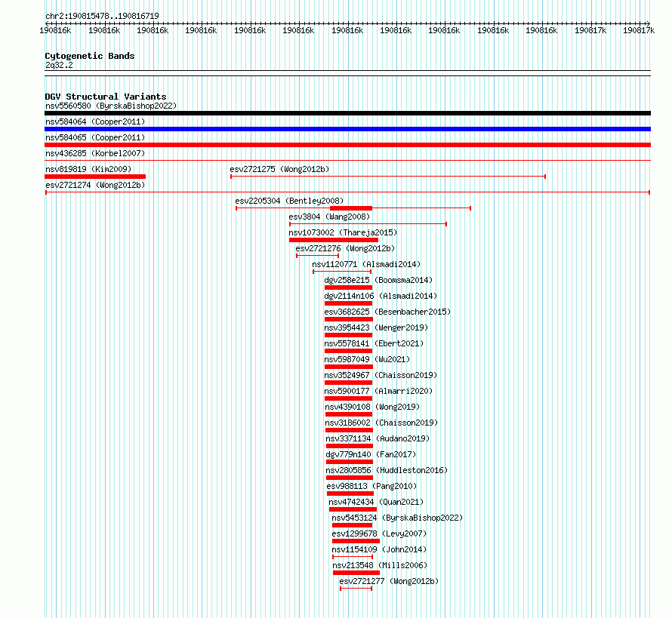This screenshot has width=672, height=618.
Task: Click the dgv258e215 (Boomsma2014) label
Action: tap(378, 280)
